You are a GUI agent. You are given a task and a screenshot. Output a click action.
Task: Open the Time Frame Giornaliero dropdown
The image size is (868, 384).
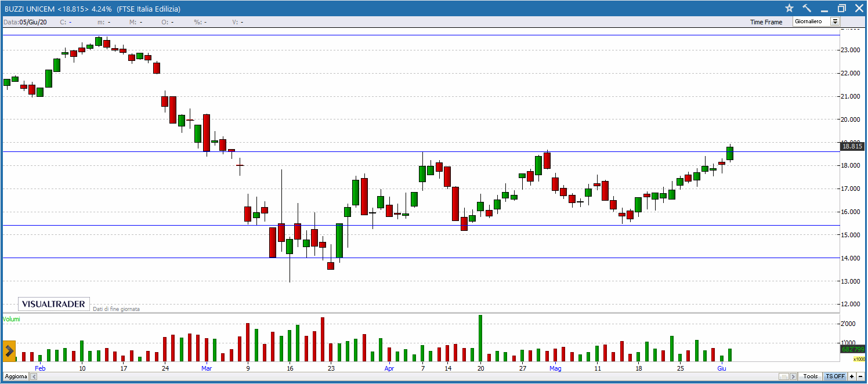[816, 21]
